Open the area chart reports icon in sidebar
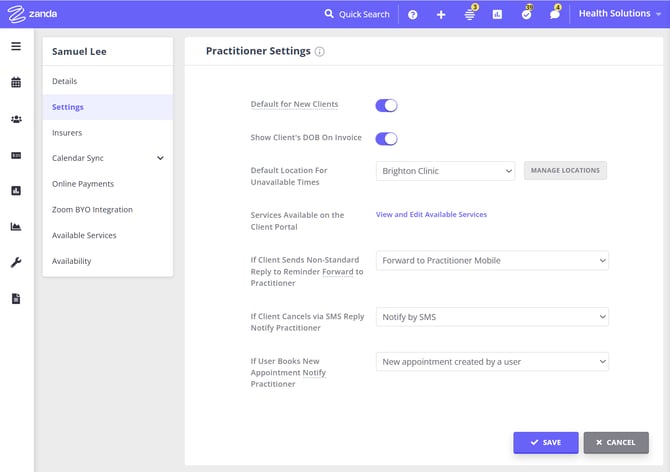 16,226
